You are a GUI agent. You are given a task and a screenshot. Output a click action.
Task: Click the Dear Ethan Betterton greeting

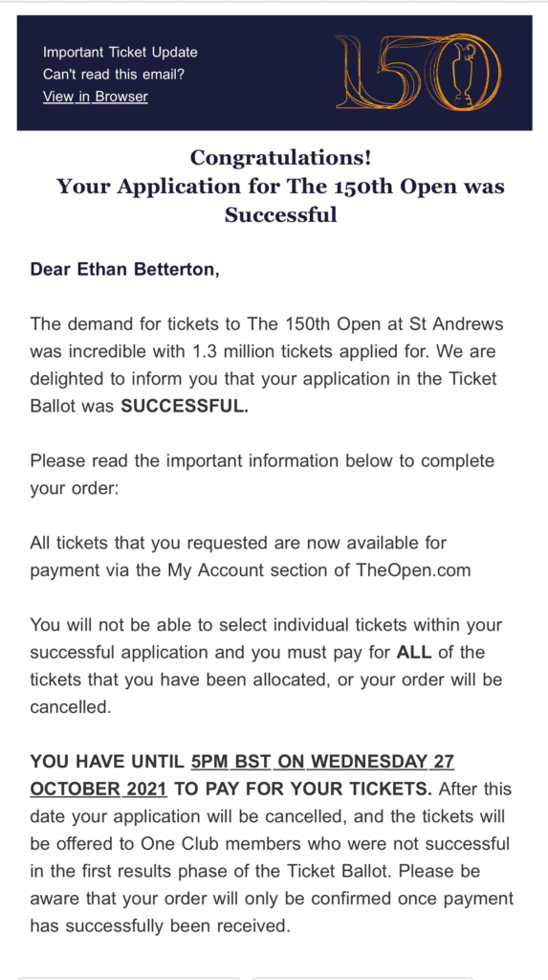(x=125, y=269)
